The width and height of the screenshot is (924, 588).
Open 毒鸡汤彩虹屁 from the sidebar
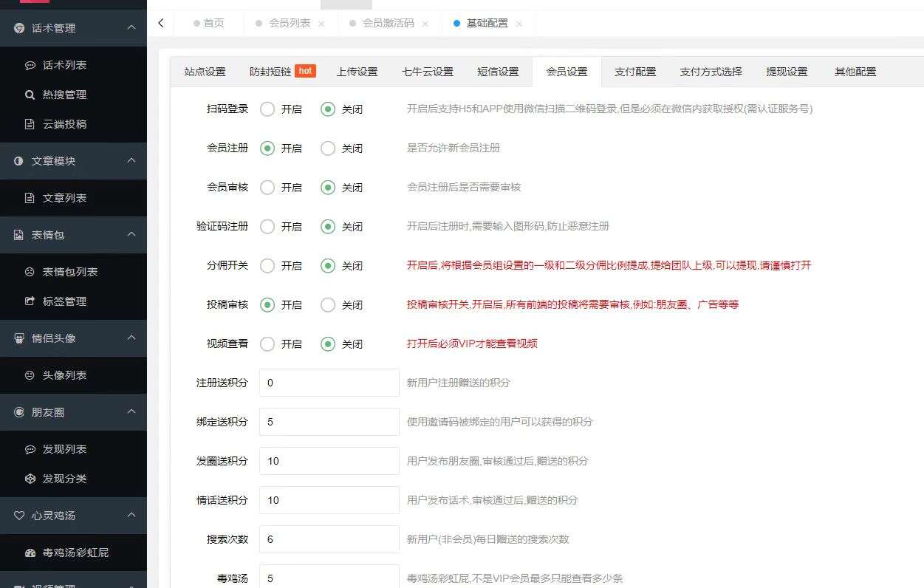pos(74,553)
